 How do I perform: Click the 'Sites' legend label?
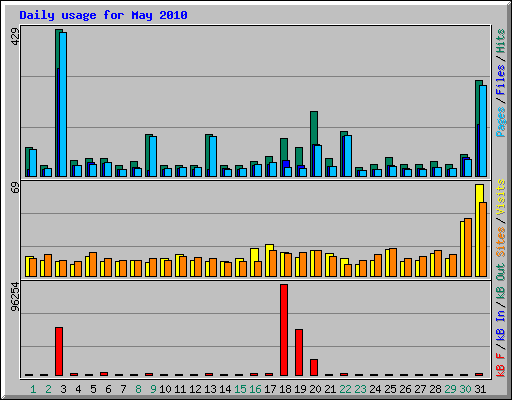[x=501, y=242]
